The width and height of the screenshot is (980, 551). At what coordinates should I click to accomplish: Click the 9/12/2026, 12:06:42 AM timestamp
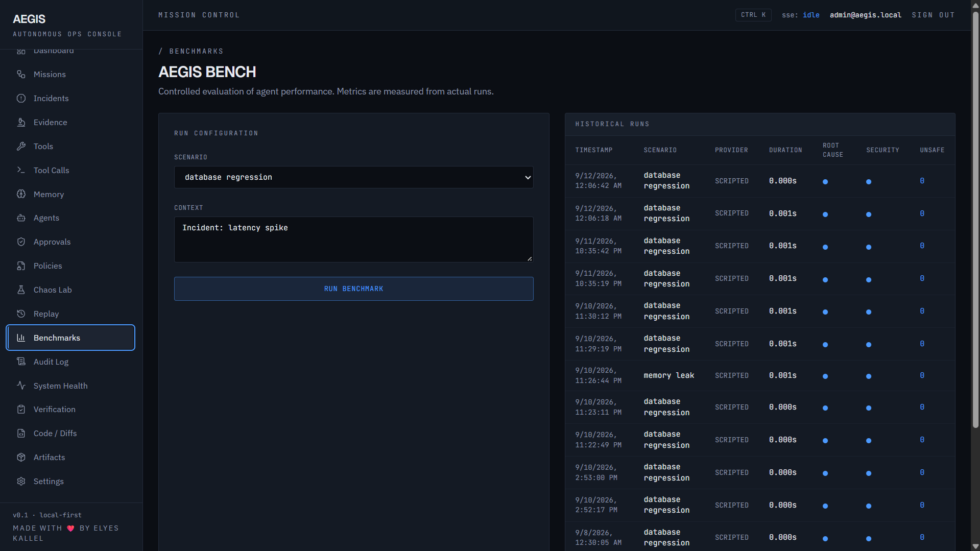[x=599, y=181]
